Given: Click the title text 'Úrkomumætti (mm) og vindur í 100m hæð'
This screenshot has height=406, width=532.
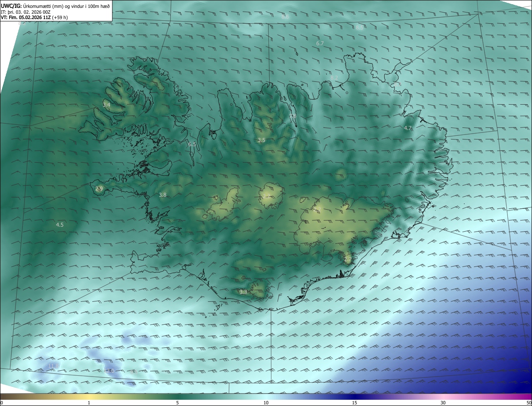Looking at the screenshot, I should (66, 6).
